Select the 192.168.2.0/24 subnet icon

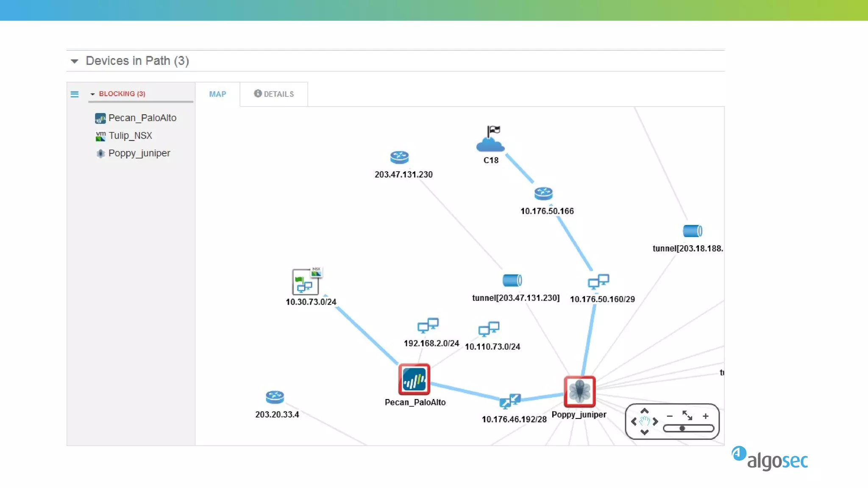pyautogui.click(x=428, y=326)
